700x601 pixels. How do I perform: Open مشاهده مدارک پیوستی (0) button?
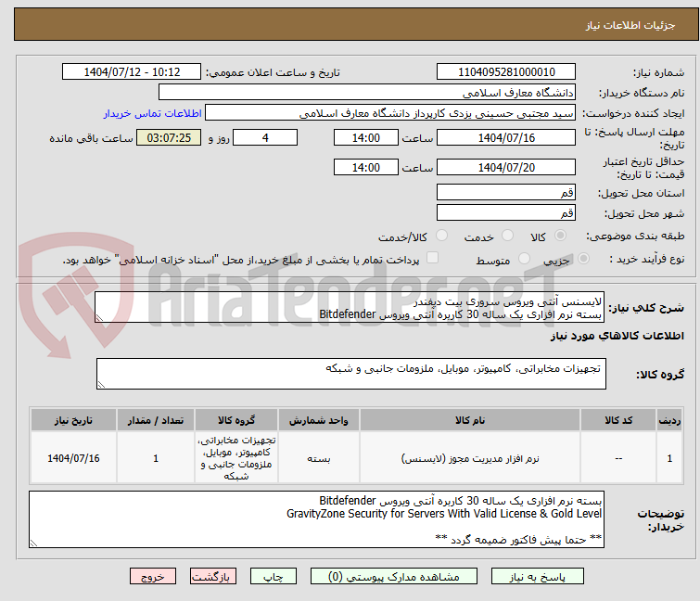pos(393,576)
